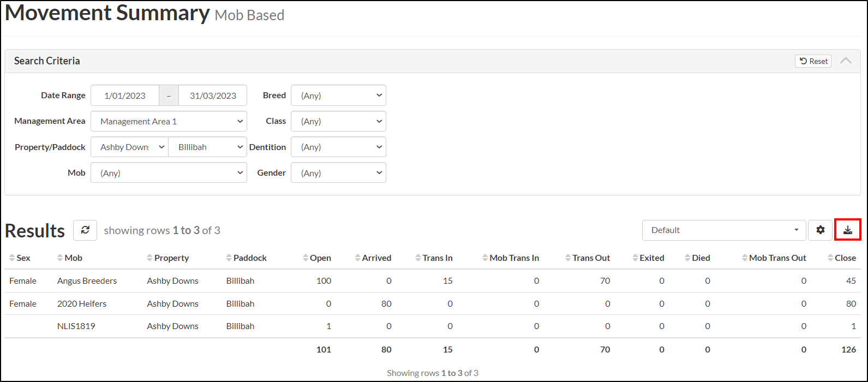Click the start date 1/01/2023 field
868x382 pixels.
pyautogui.click(x=125, y=95)
